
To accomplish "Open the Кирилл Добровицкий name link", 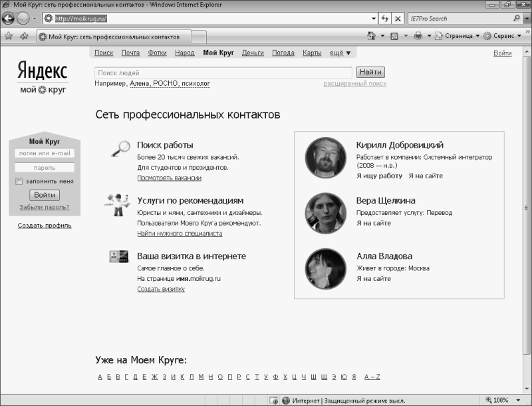I will [x=400, y=145].
